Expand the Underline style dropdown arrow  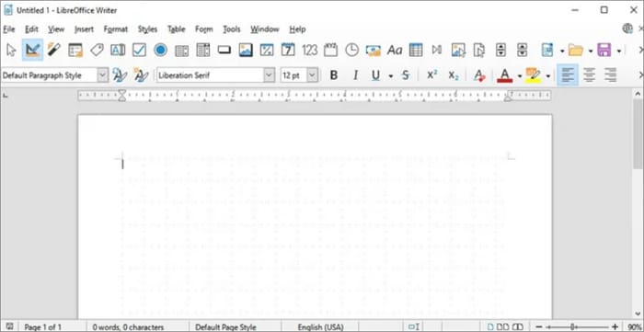coord(391,76)
